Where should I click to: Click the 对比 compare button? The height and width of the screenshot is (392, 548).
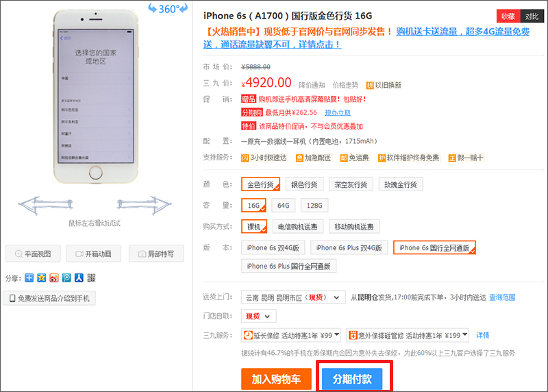(x=532, y=16)
